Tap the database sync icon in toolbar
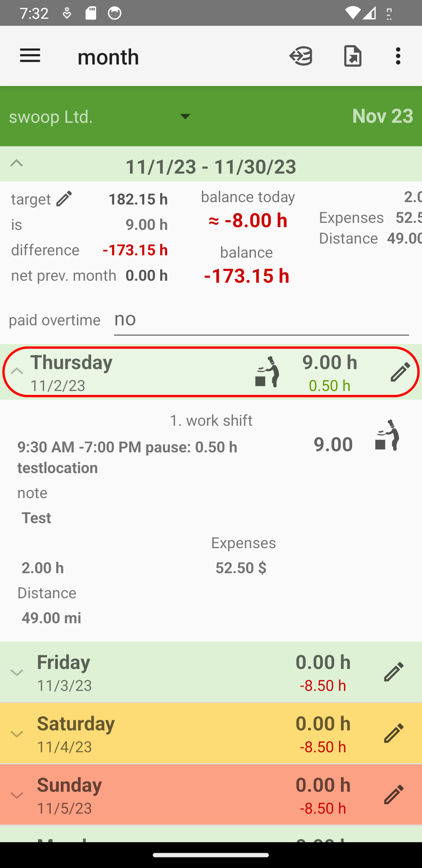 (301, 56)
